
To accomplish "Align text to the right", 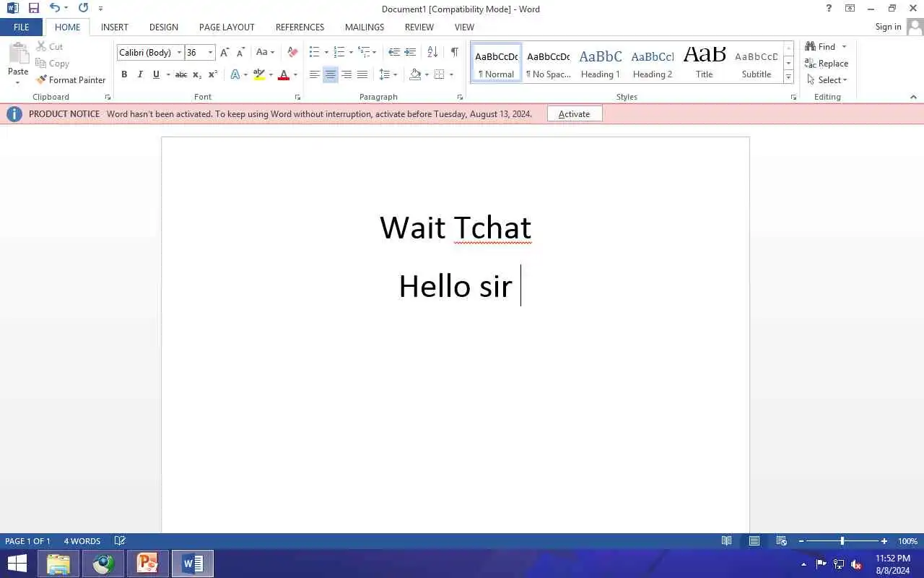I will coord(346,74).
